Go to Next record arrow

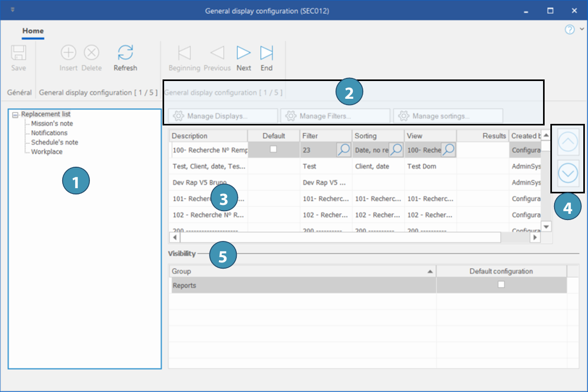(244, 53)
